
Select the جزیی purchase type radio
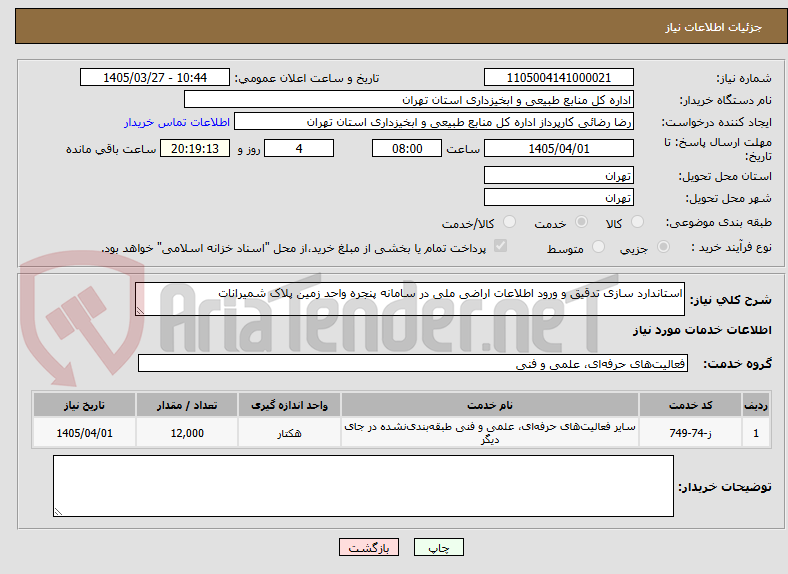[x=663, y=247]
